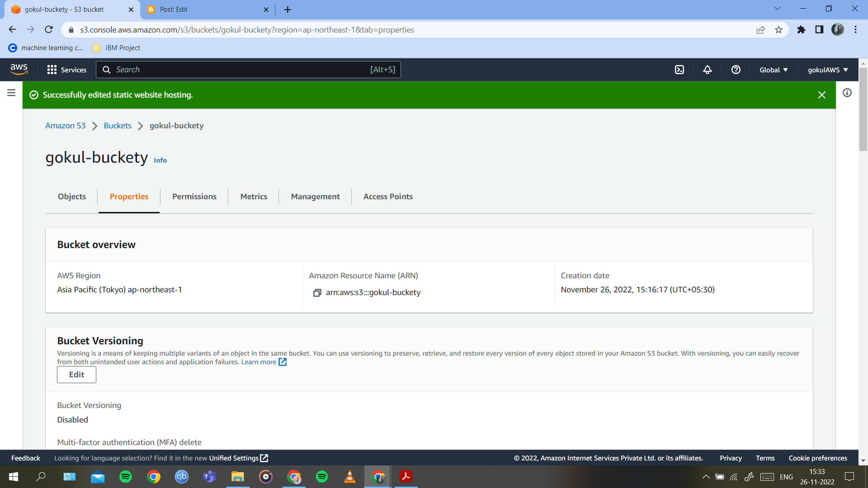Click the Feedback button in footer

[x=26, y=458]
